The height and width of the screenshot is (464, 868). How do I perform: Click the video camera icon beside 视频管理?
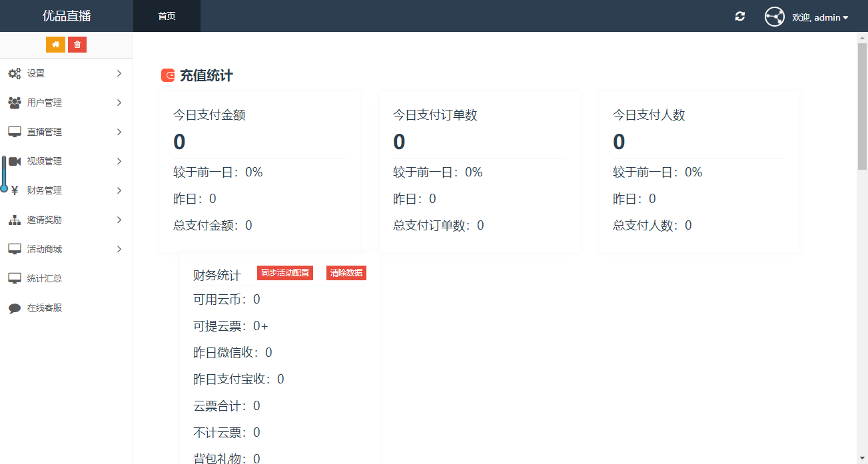(x=15, y=161)
